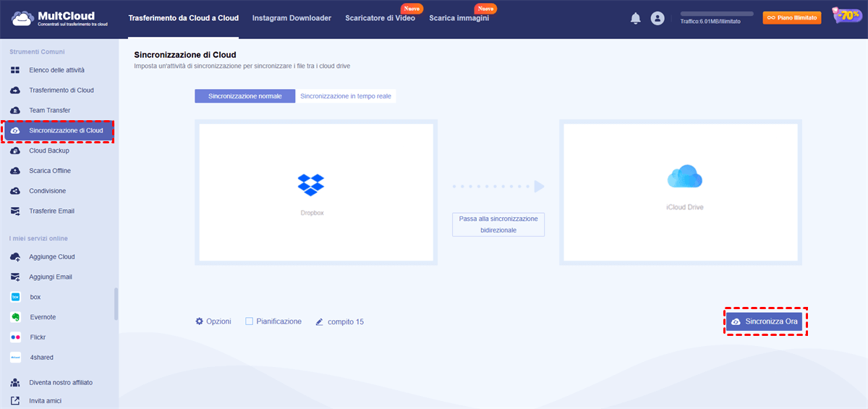Click the Trasferimento di Cloud icon
This screenshot has height=409, width=868.
click(x=15, y=90)
